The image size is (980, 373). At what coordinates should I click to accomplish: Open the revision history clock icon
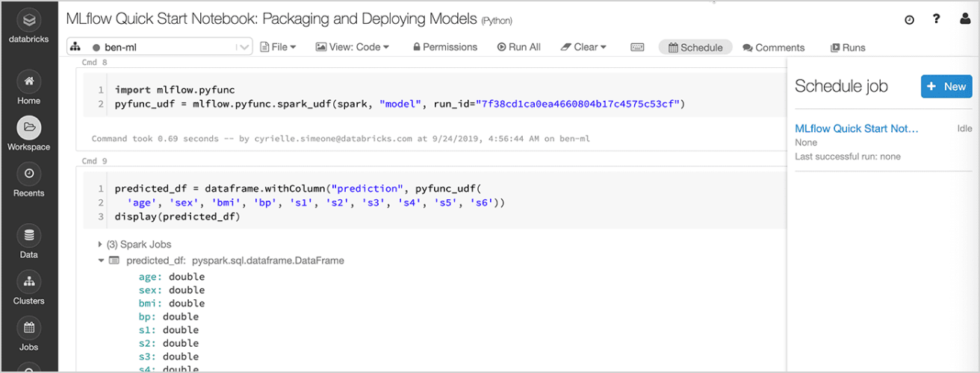909,20
